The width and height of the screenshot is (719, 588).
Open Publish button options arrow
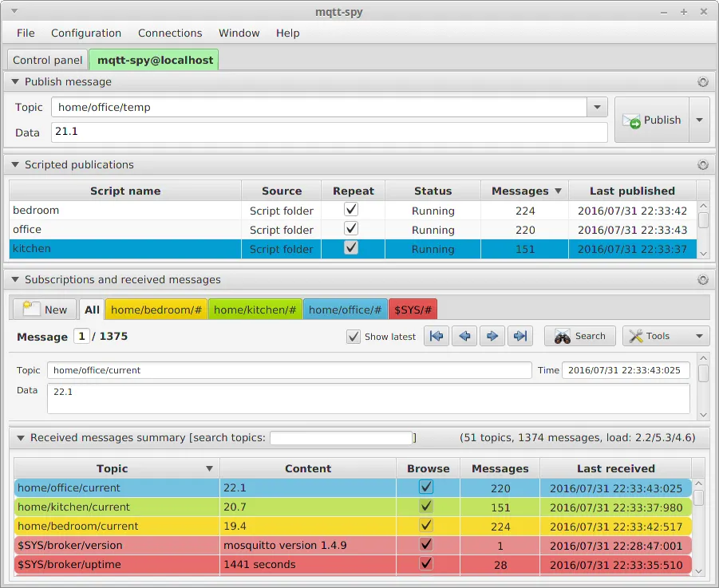click(699, 120)
